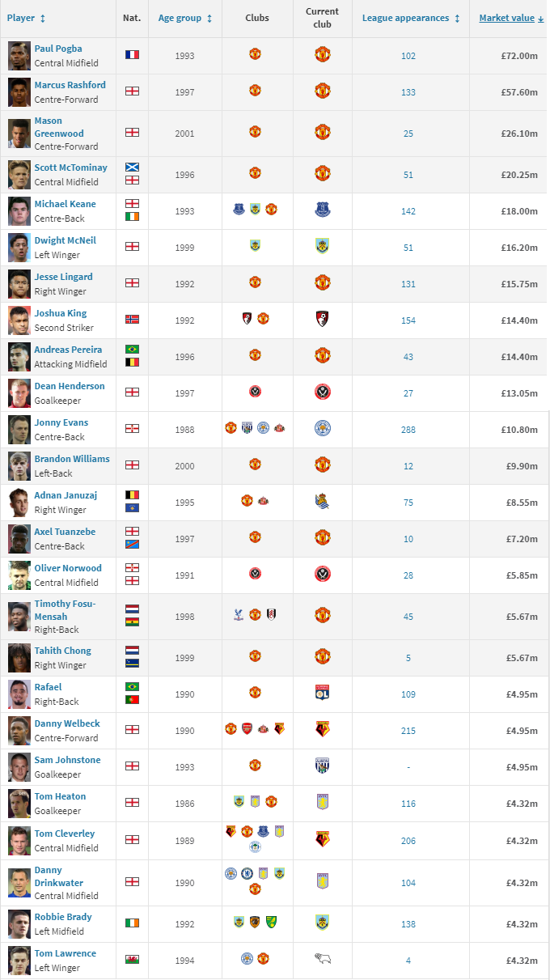Click Leicester current club crest for Jonny Evans

(322, 428)
